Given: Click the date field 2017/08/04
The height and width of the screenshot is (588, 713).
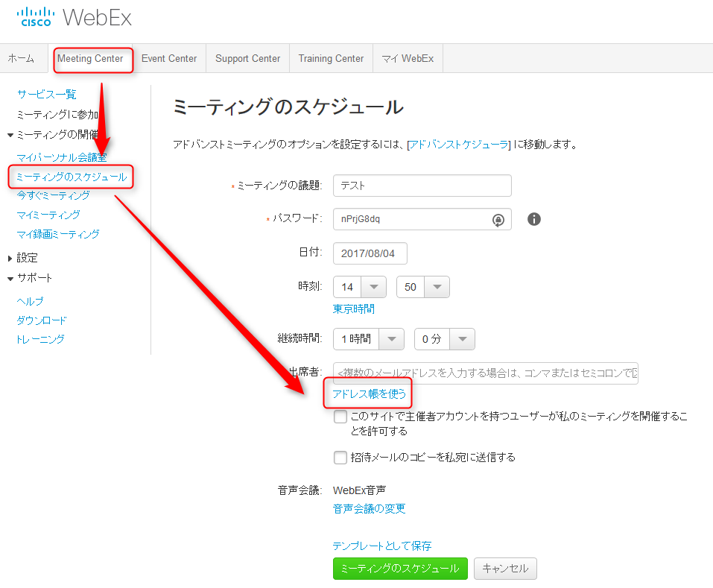Looking at the screenshot, I should 370,253.
